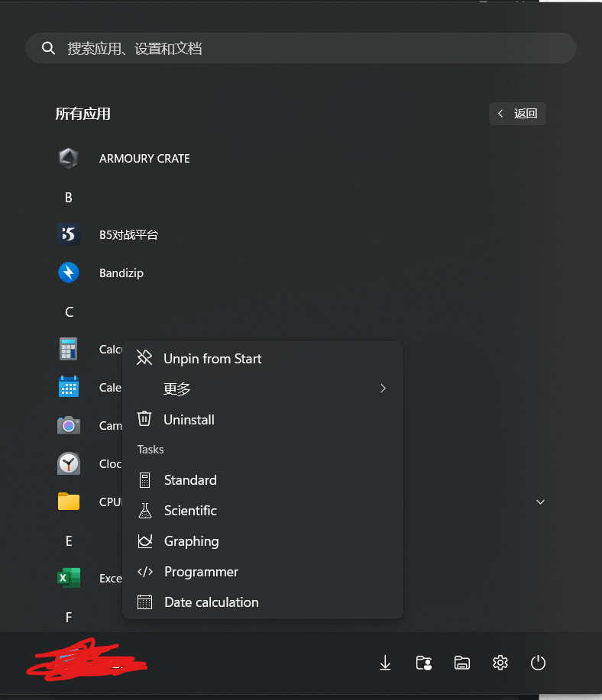The image size is (602, 700).
Task: Open the Downloads folder icon
Action: coord(385,663)
